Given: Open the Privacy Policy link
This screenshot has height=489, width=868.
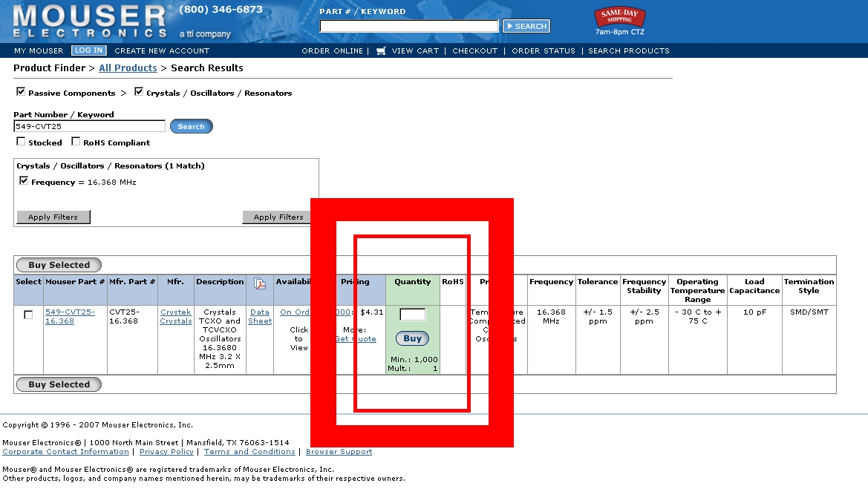Looking at the screenshot, I should pyautogui.click(x=166, y=452).
